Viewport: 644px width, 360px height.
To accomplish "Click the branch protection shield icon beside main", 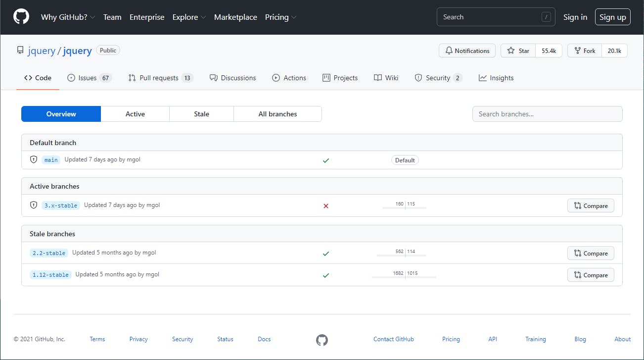I will 34,159.
